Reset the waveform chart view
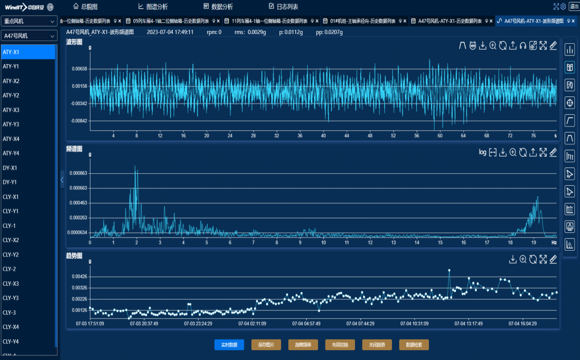The width and height of the screenshot is (580, 360). (x=503, y=46)
